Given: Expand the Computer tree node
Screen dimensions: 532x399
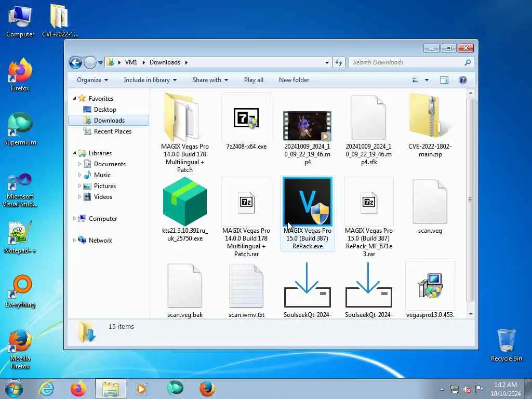Looking at the screenshot, I should tap(74, 219).
